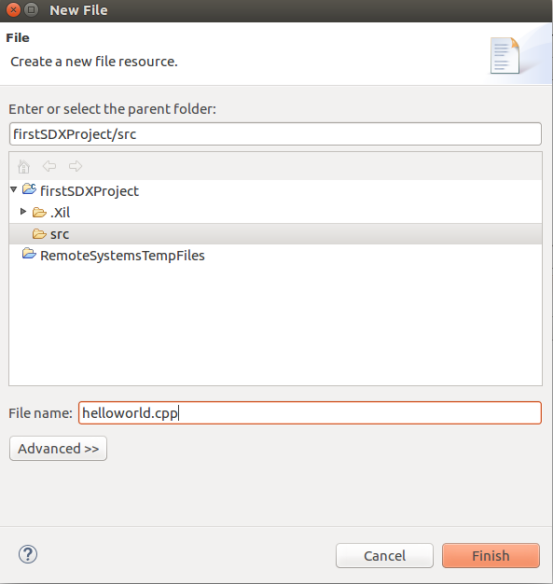Click the firstSDXProject project folder icon
554x584 pixels.
(x=29, y=189)
